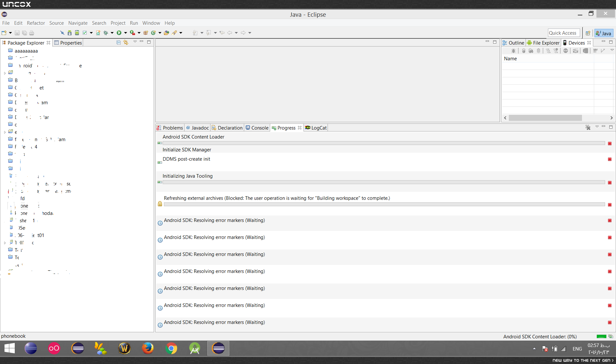Open the Window menu
The width and height of the screenshot is (616, 364).
point(151,23)
